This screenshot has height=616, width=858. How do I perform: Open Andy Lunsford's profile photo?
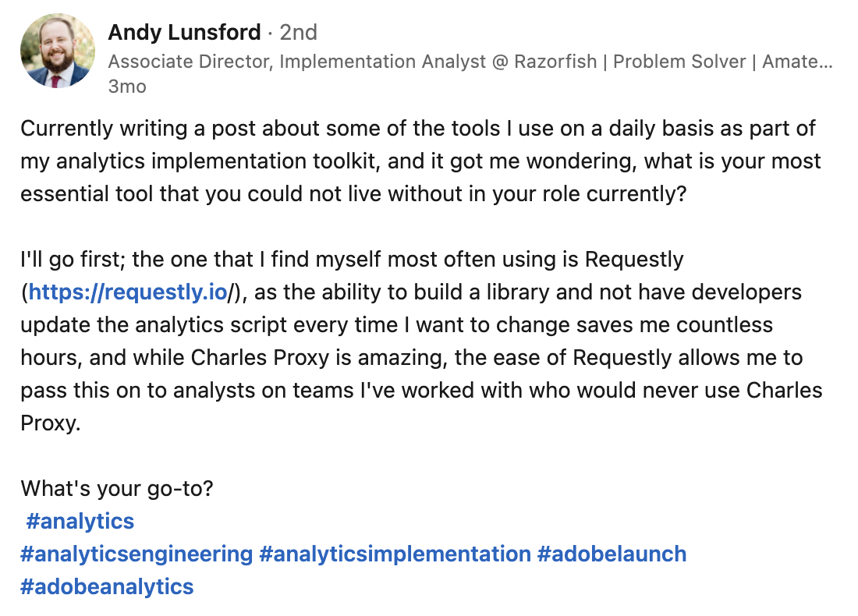tap(58, 51)
